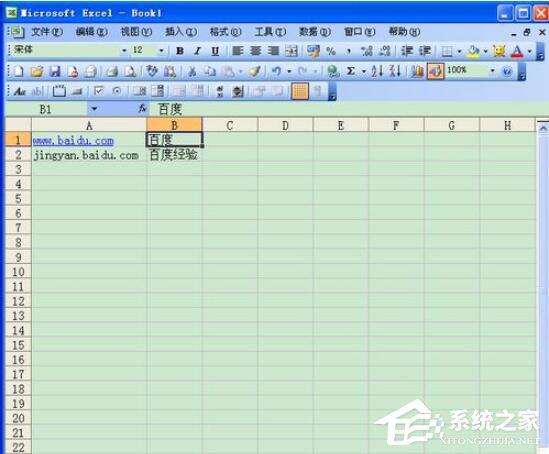Viewport: 549px width, 454px height.
Task: Apply the percent style format
Action: tap(331, 51)
